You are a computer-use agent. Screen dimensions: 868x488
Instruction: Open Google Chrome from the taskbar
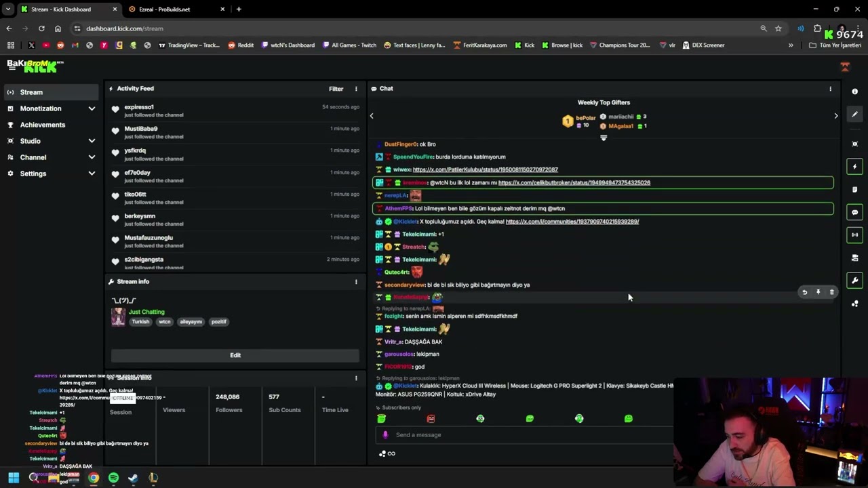click(94, 478)
